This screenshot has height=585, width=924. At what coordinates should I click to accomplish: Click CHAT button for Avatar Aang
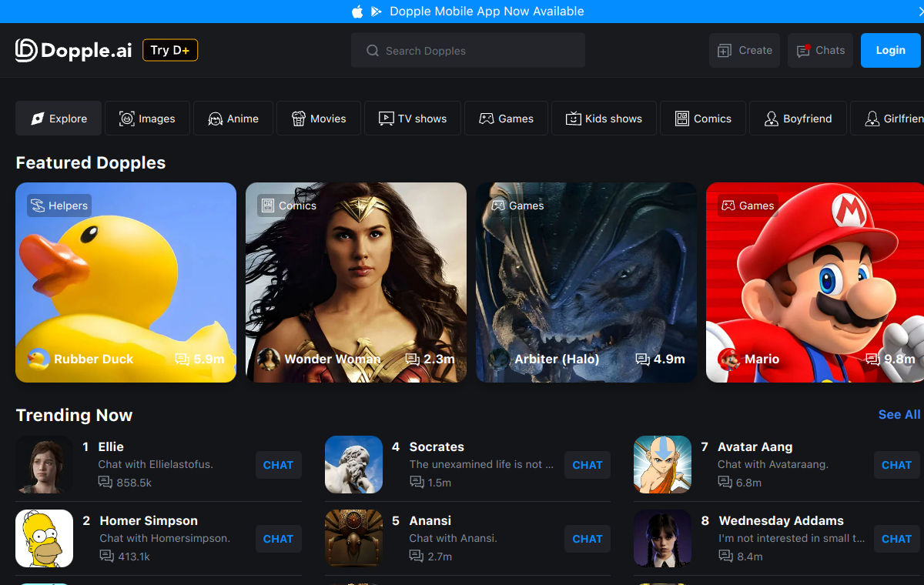[896, 465]
